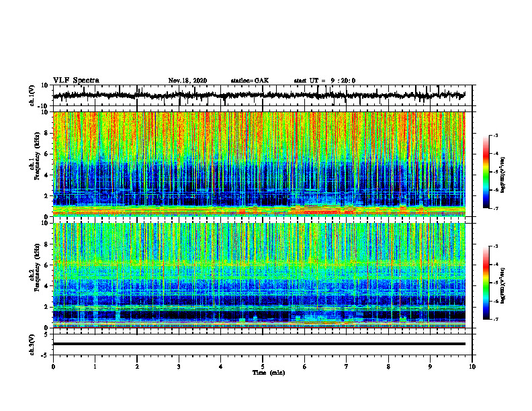Viewport: 532px width, 411px height.
Task: Click time axis tick label "0"
Action: (x=53, y=367)
